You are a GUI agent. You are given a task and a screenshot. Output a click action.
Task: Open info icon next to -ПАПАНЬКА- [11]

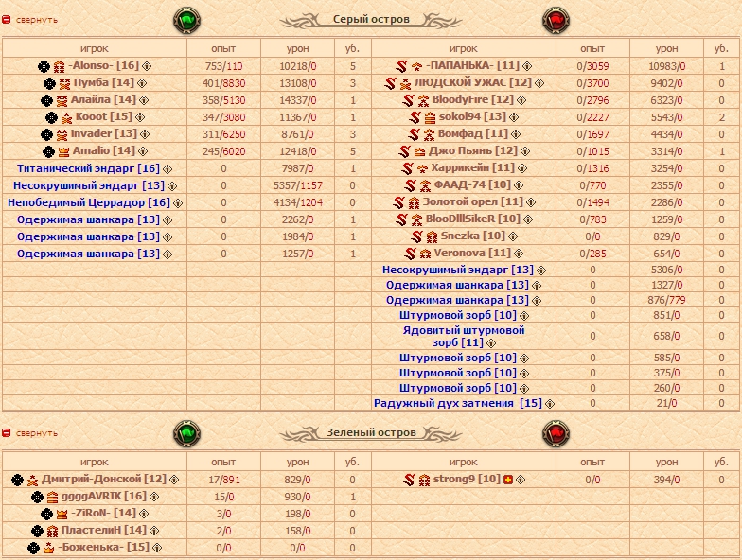point(527,66)
